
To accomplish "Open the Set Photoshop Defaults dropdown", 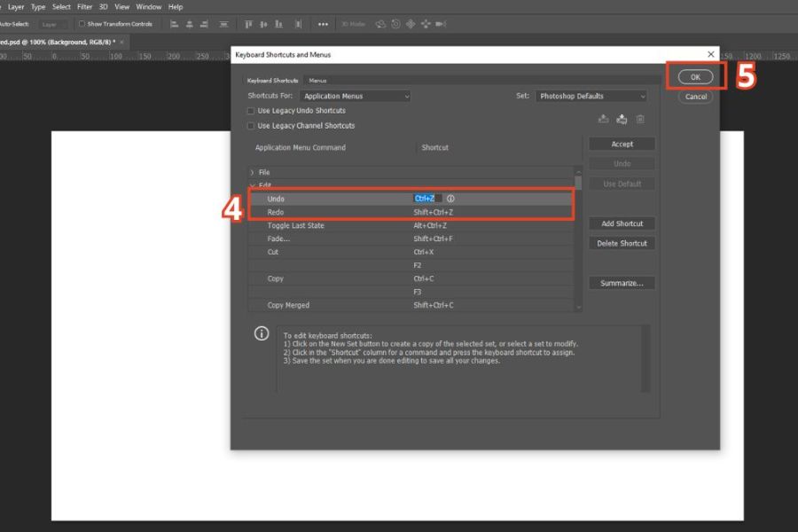I will click(x=591, y=96).
